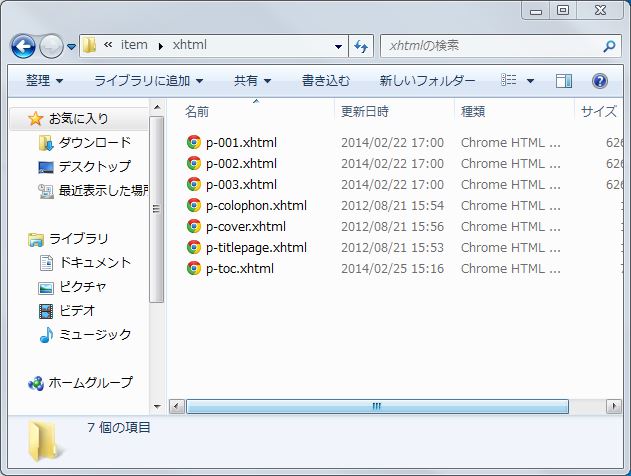Screen dimensions: 631x476
Task: Click the type cell of p-cover.xhtml
Action: pos(511,227)
